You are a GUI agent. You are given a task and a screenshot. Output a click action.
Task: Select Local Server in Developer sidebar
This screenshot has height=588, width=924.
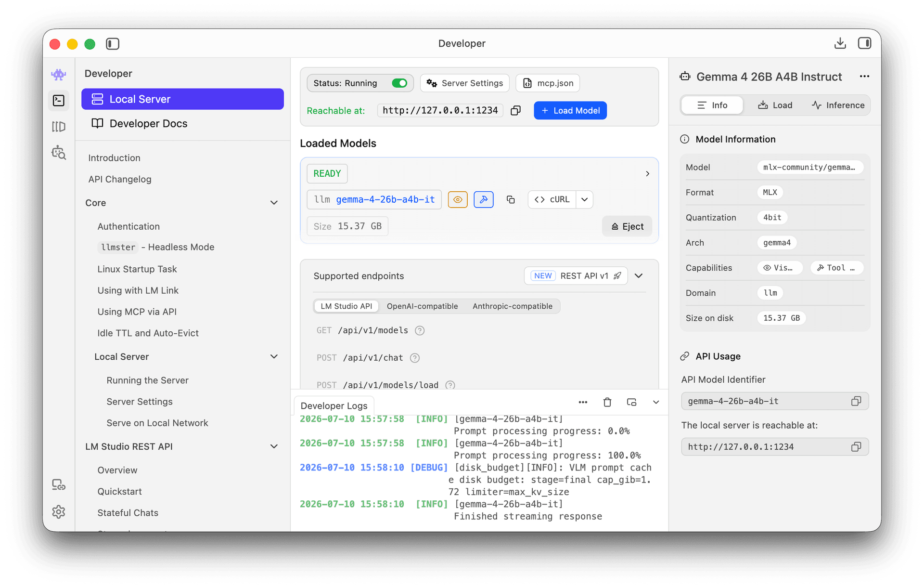coord(182,99)
